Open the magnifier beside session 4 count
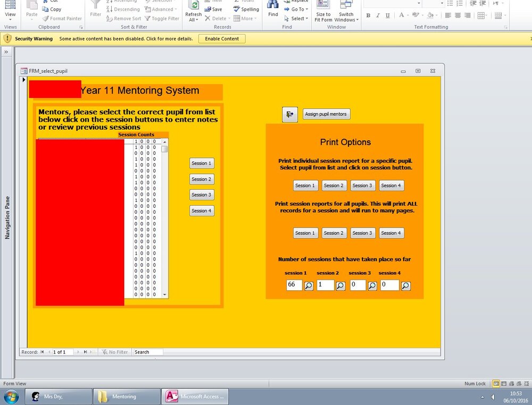The width and height of the screenshot is (532, 405). (x=405, y=286)
